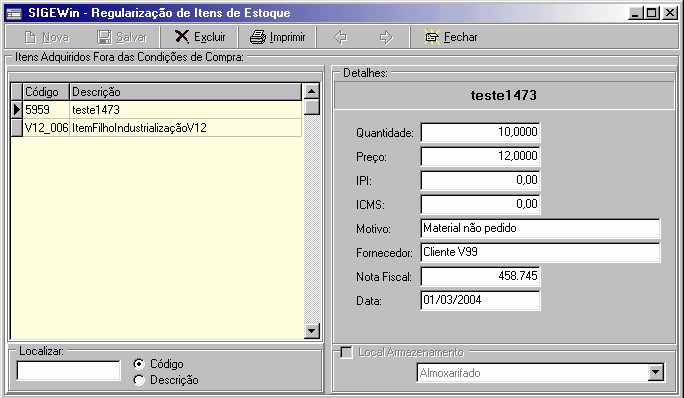Close the form with Fechar button
The width and height of the screenshot is (684, 398).
click(x=451, y=37)
